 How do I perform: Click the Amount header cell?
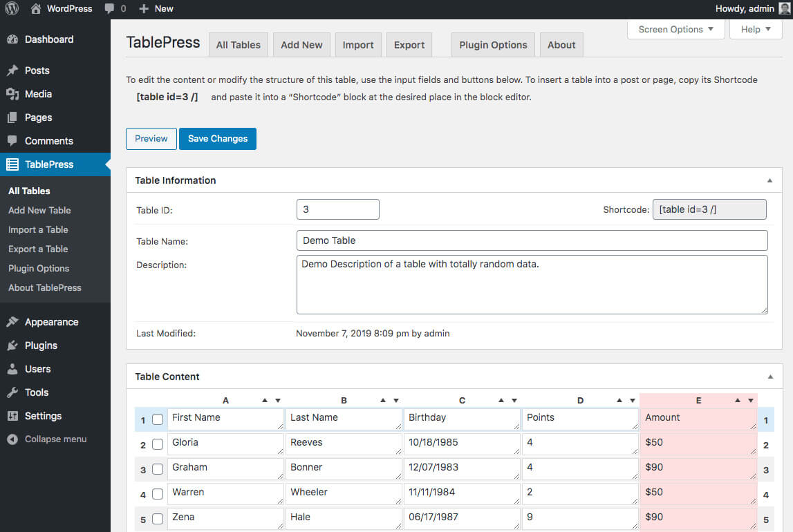[698, 419]
